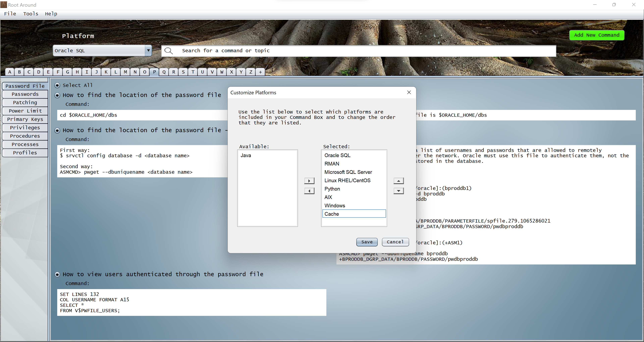Screen dimensions: 644x342
Task: Select Windows in the Selected list
Action: [354, 206]
